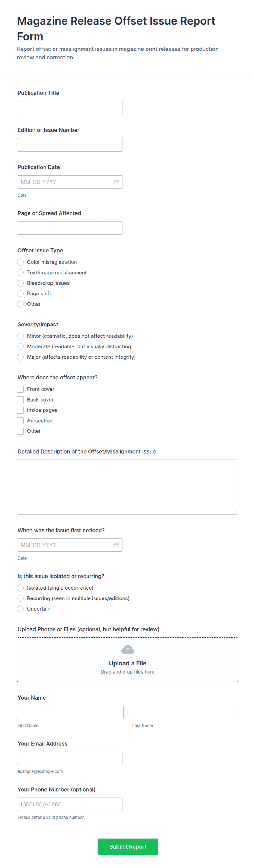Focus Your Email Address field
Screen dimensions: 253x868
(70, 758)
